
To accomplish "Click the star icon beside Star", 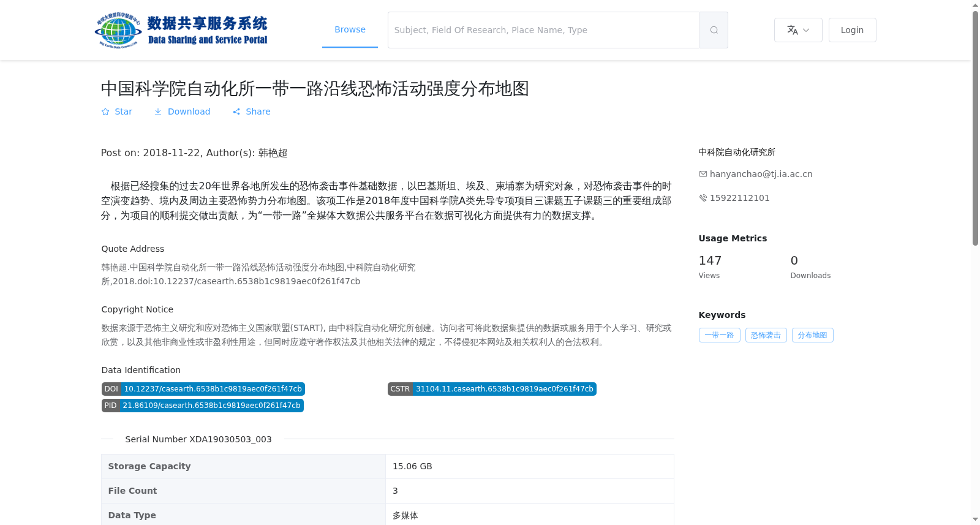I will coord(105,111).
